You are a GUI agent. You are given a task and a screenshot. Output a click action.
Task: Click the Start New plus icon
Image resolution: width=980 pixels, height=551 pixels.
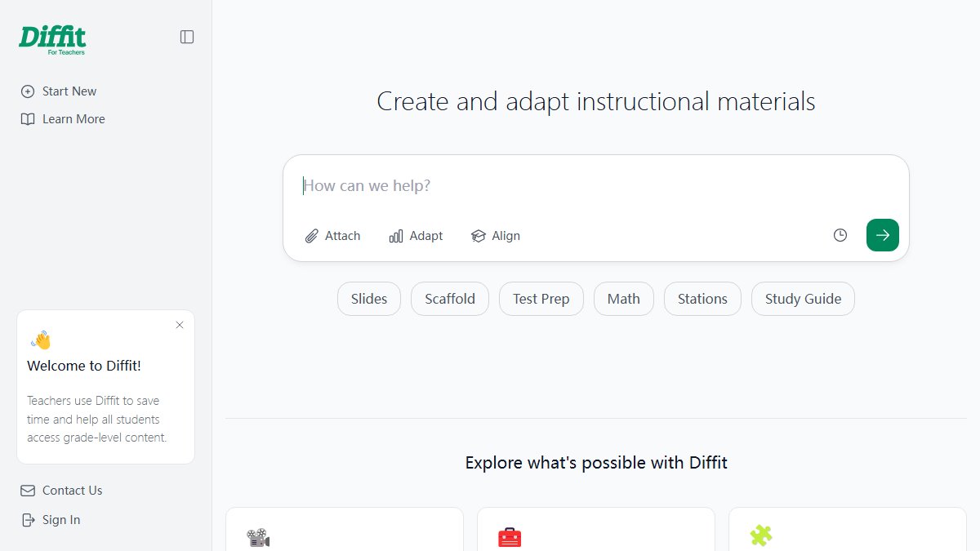tap(28, 91)
